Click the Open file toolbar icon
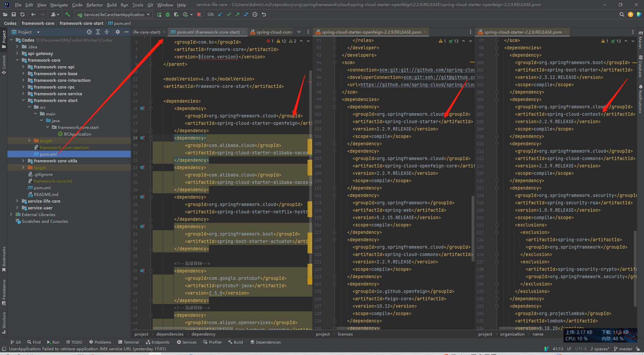The image size is (644, 355). [5, 14]
